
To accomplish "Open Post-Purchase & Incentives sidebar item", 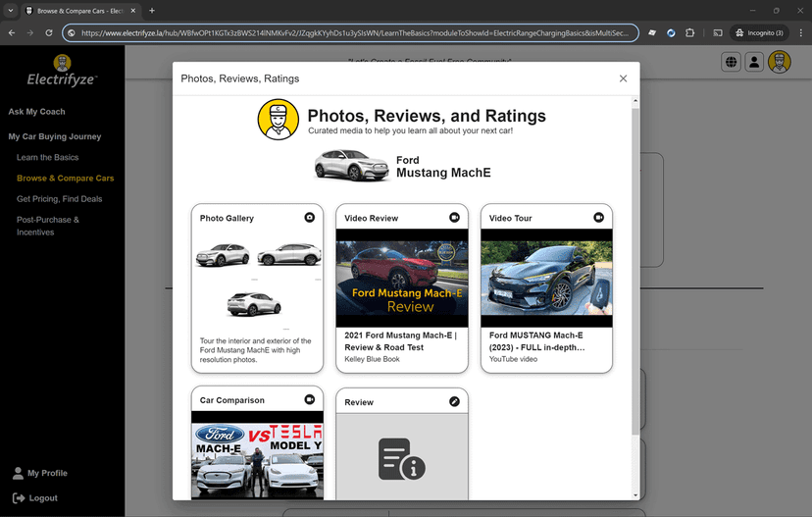I will [x=49, y=226].
